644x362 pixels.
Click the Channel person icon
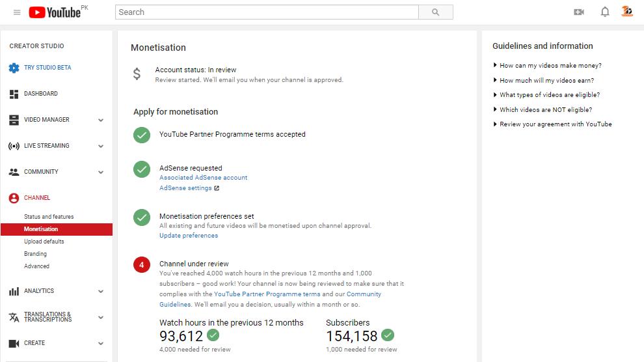[x=14, y=198]
